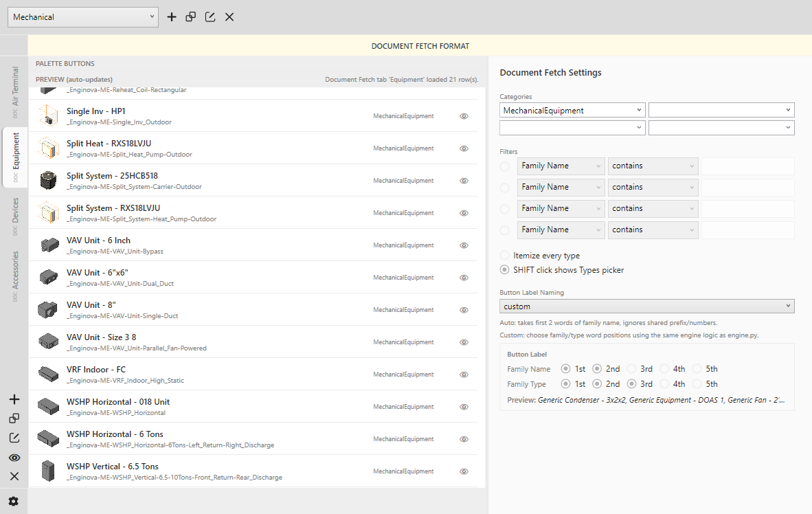
Task: Open the MechanicalEquipment category dropdown
Action: pyautogui.click(x=572, y=109)
